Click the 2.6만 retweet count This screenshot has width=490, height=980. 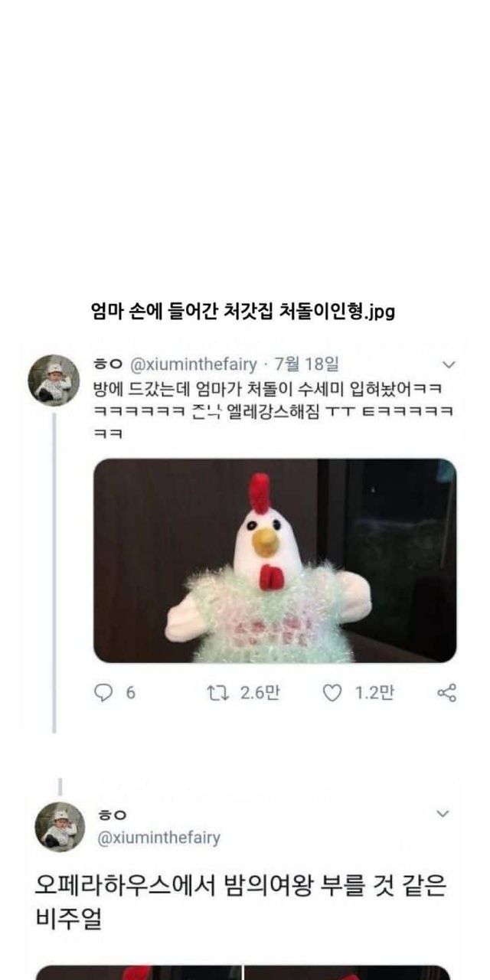pyautogui.click(x=260, y=693)
